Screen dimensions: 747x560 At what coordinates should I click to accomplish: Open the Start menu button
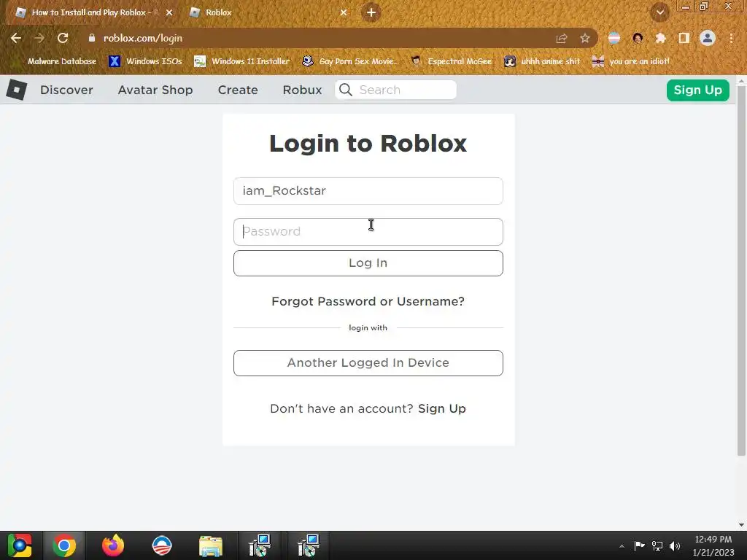(20, 545)
